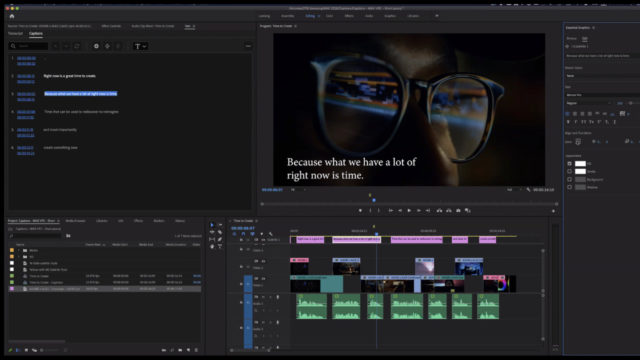Add a new caption segment (plus icon)

coord(96,46)
